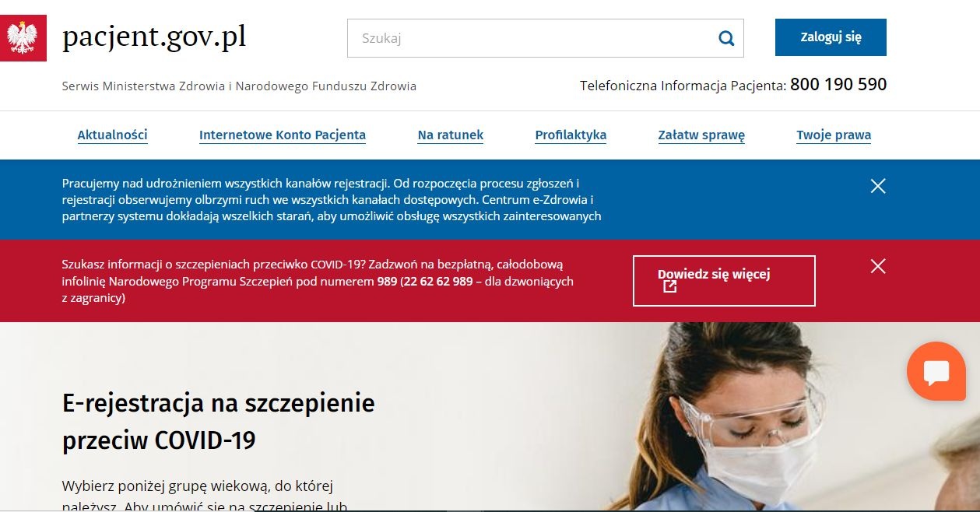This screenshot has height=512, width=980.
Task: Open the Twoje prawa navigation link
Action: (834, 135)
